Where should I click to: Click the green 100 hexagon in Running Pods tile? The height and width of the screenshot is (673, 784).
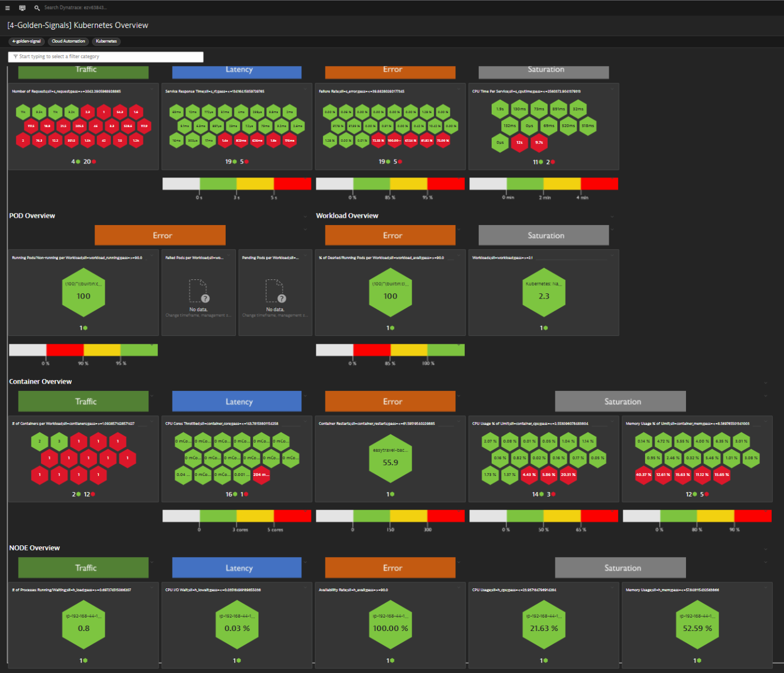[x=83, y=292]
